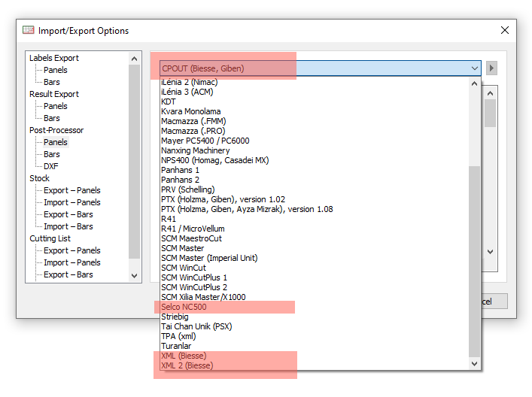Select Export – Panels under Stock
This screenshot has width=532, height=397.
pyautogui.click(x=72, y=190)
